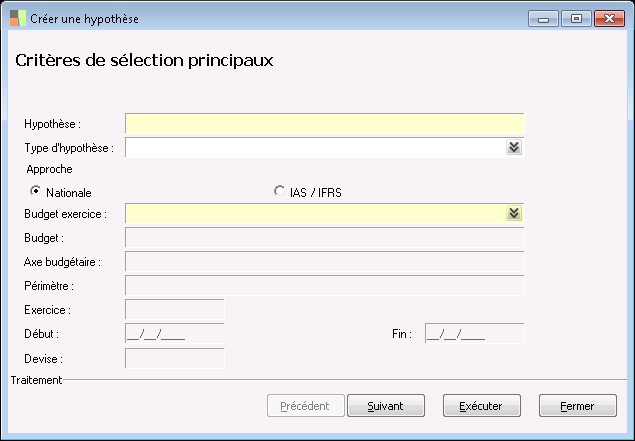Click the Hypothèse name input field
This screenshot has height=441, width=635.
tap(324, 123)
